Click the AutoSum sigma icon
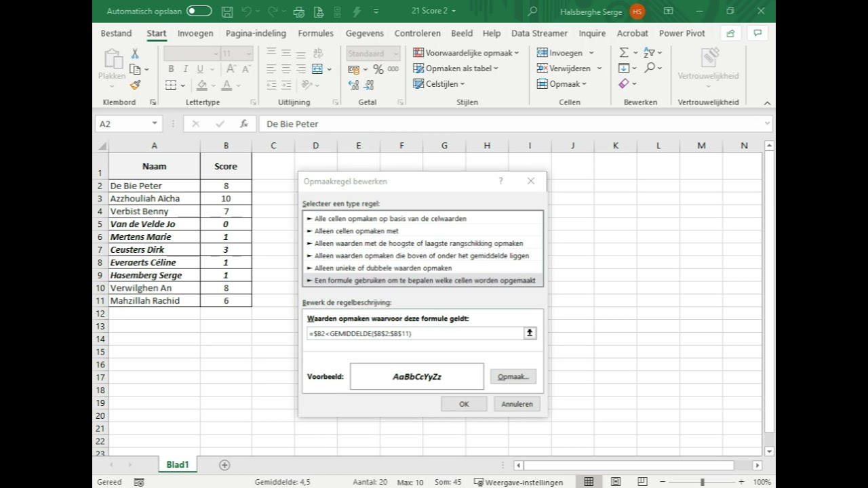Viewport: 868px width, 488px height. [x=624, y=53]
